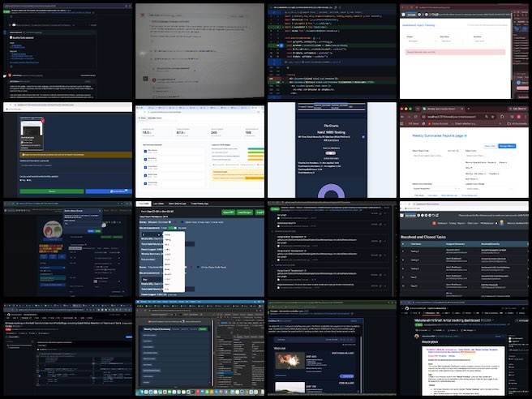Open the UNIT 405 fireworks thumbnail in Wish List
Screen dimensions: 532x399
(289, 362)
